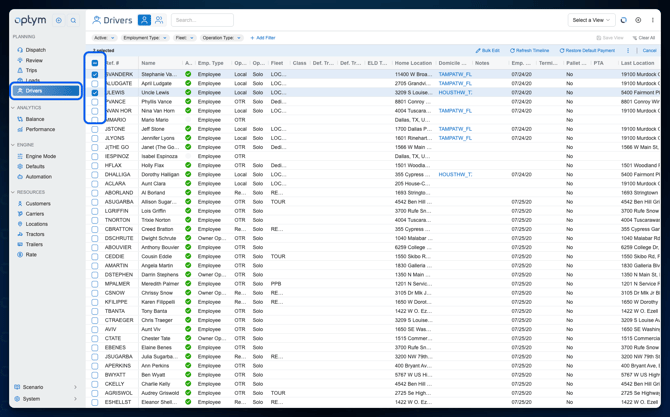The height and width of the screenshot is (417, 670).
Task: Switch to the team drivers view icon
Action: (159, 20)
